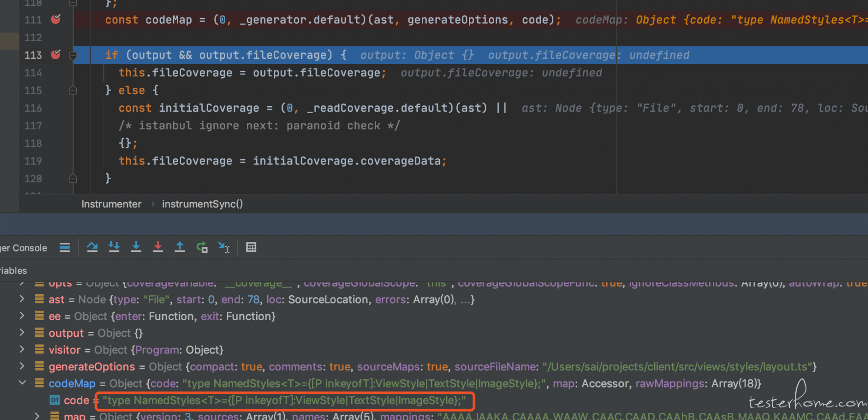Image resolution: width=868 pixels, height=420 pixels.
Task: Select the generateOptions variable row
Action: click(434, 366)
